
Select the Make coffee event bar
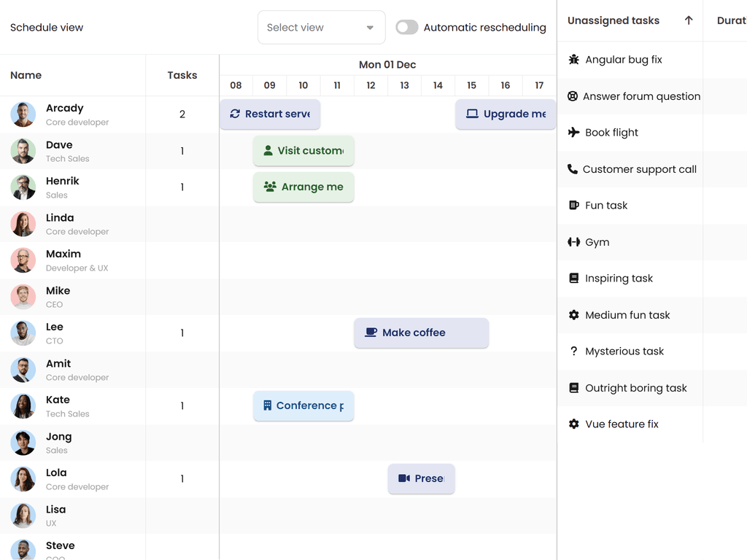click(x=421, y=333)
